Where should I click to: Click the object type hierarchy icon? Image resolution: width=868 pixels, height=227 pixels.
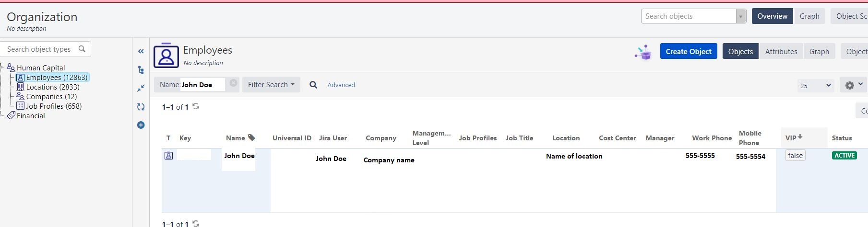141,70
